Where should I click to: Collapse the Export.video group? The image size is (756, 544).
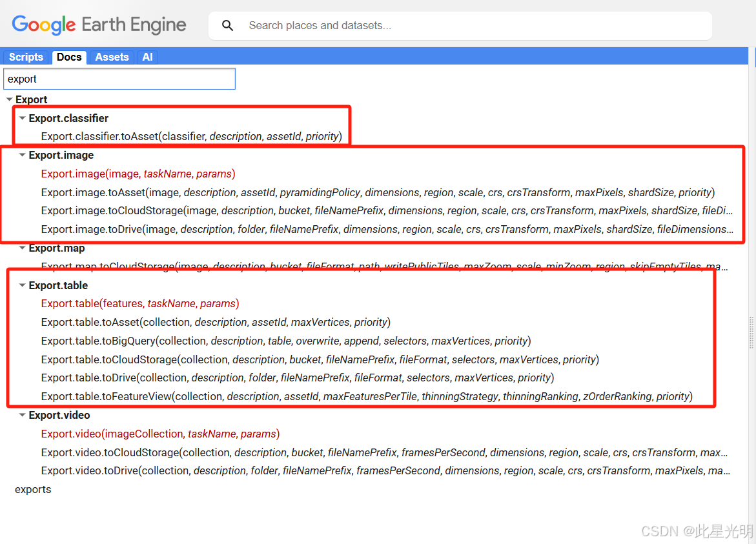(x=22, y=415)
